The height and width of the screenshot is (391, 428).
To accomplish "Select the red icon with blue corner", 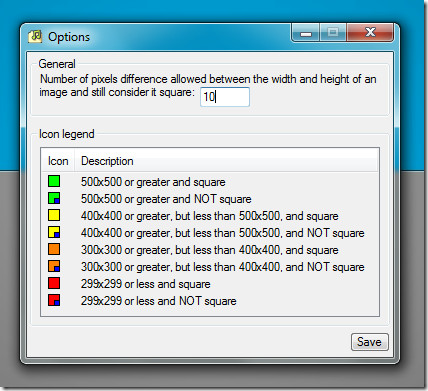I will click(x=54, y=300).
